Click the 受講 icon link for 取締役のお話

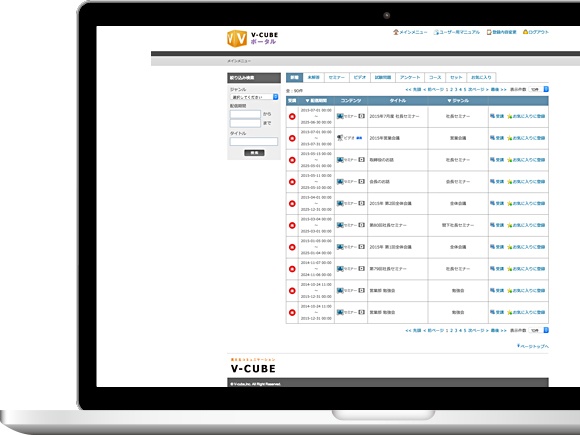point(497,160)
